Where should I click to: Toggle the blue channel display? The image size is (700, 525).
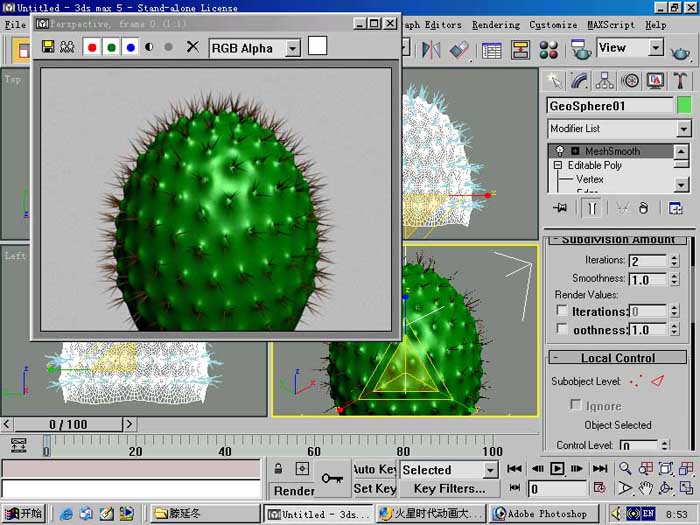click(130, 47)
